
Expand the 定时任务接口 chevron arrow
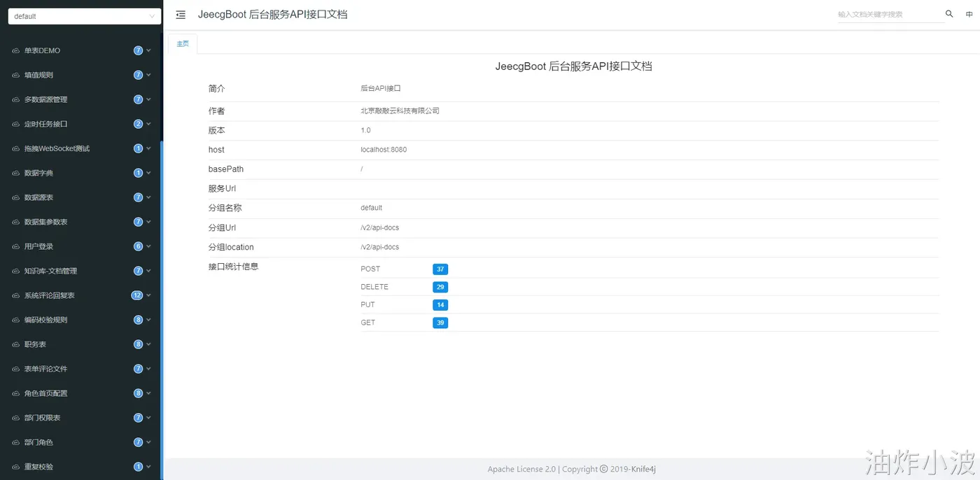pos(148,124)
